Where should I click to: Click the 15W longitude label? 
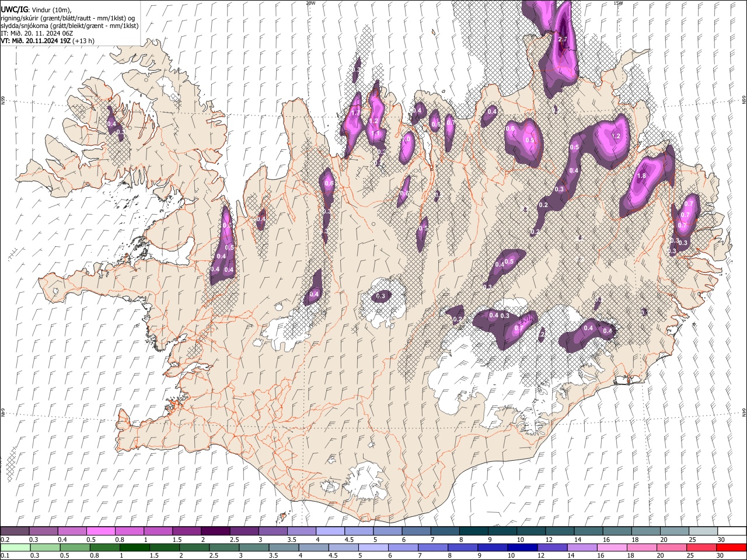coord(618,3)
